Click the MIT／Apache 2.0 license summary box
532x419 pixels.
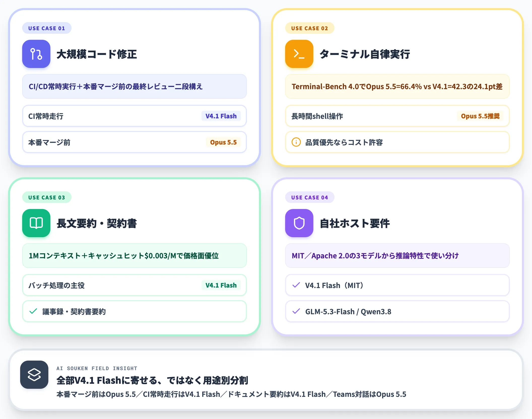click(397, 256)
